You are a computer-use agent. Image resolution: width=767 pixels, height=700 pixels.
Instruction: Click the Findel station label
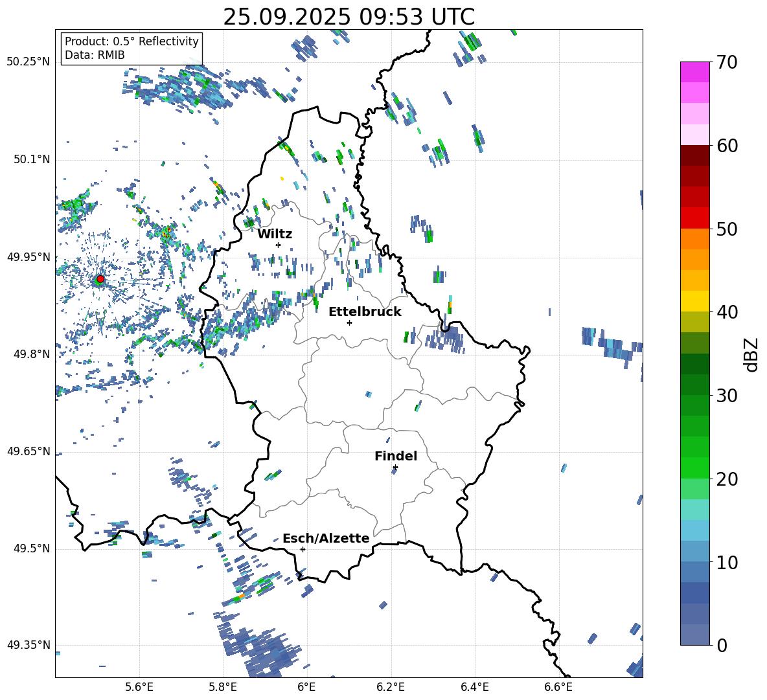coord(396,456)
